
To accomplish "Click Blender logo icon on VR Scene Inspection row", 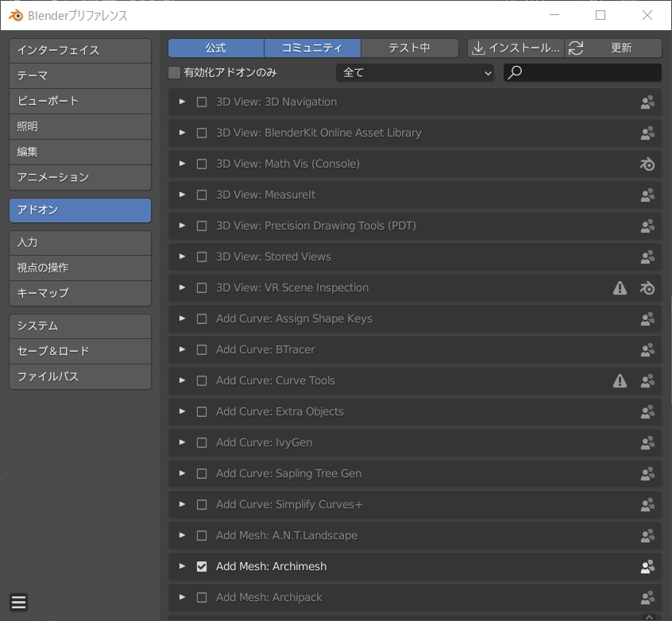I will (x=647, y=287).
